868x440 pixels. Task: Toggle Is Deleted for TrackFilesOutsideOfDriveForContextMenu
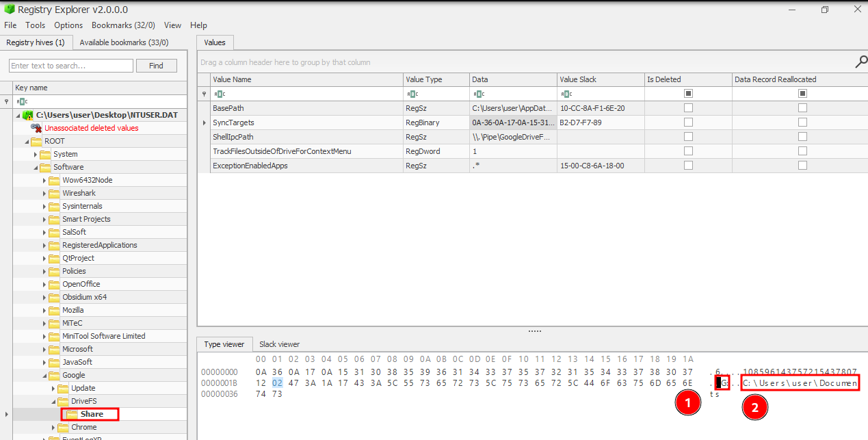click(x=688, y=151)
